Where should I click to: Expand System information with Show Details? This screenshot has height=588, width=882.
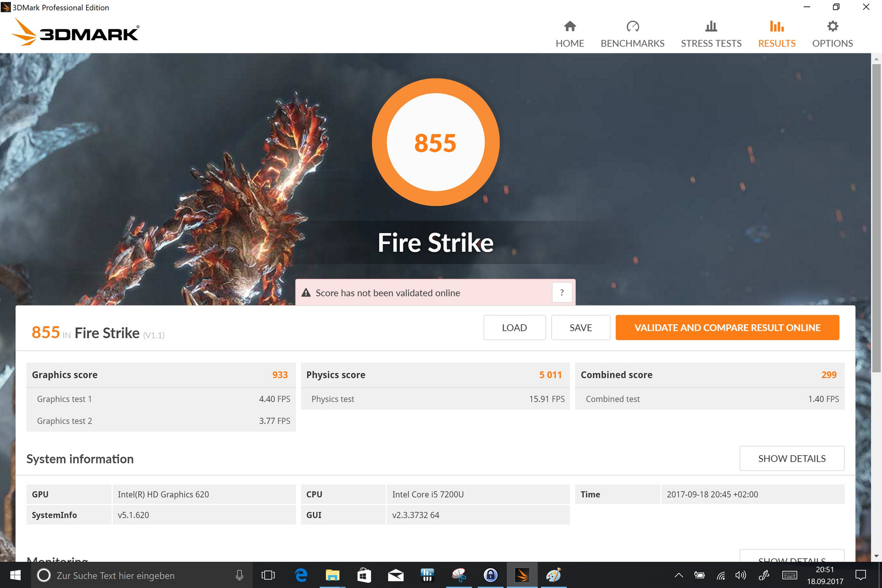point(791,459)
